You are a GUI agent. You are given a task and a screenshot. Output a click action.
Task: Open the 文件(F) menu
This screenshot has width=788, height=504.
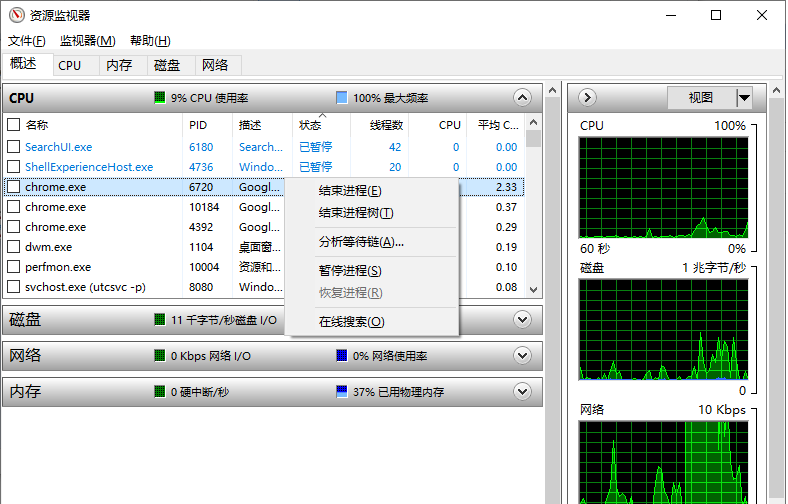(27, 41)
